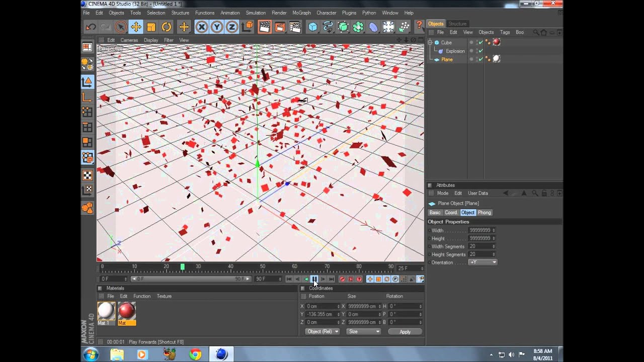
Task: Toggle the Explosion object's enable checkmark
Action: pyautogui.click(x=481, y=51)
